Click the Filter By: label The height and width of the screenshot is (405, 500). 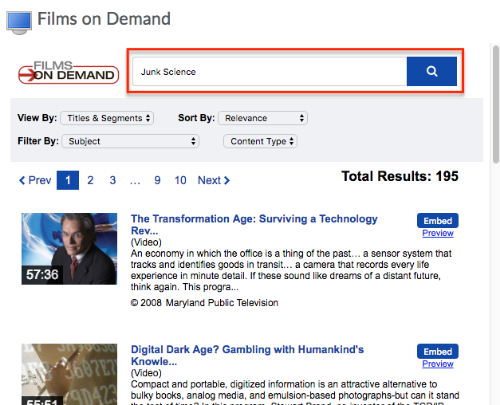coord(38,141)
